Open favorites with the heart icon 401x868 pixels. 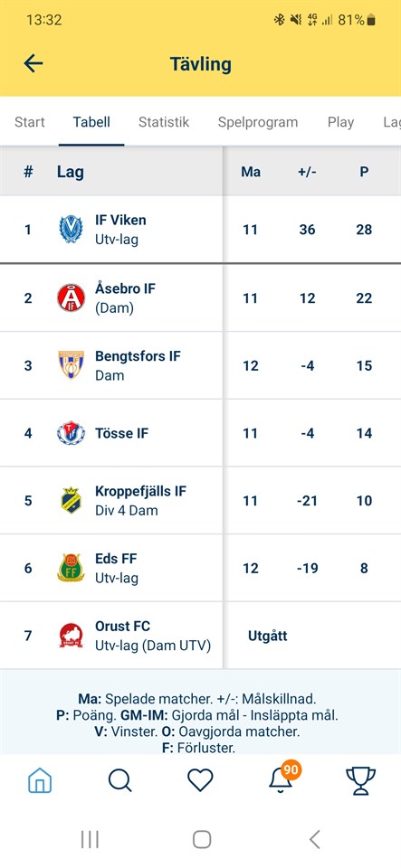click(x=200, y=780)
